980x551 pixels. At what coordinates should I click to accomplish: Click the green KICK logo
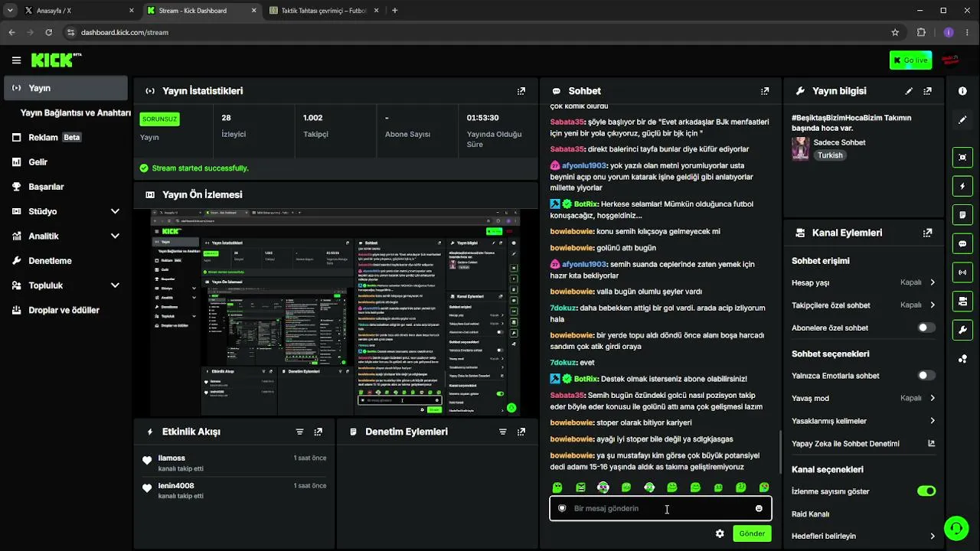(56, 60)
